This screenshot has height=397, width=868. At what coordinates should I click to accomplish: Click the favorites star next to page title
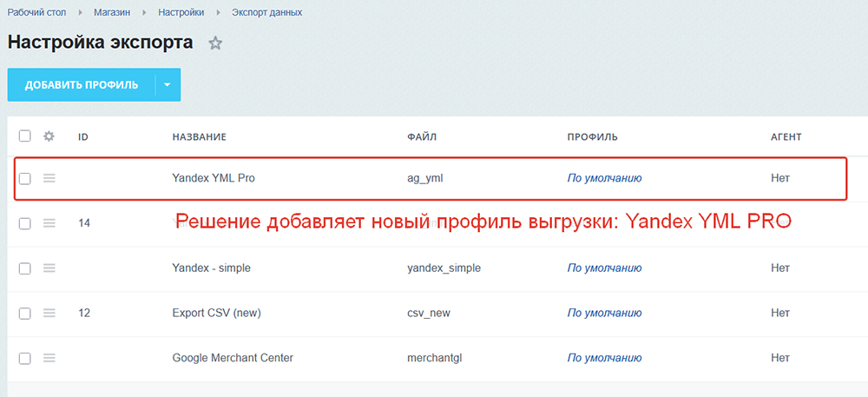215,43
